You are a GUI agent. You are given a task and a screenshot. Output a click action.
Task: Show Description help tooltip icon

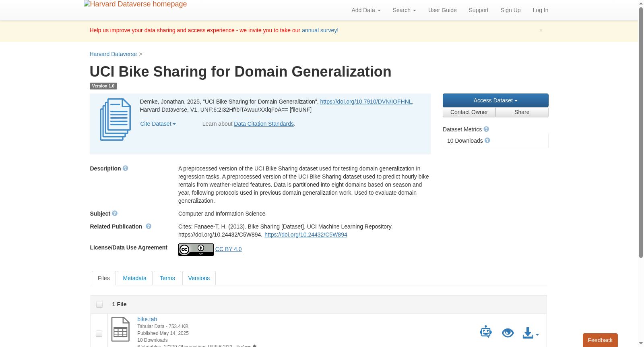(126, 168)
